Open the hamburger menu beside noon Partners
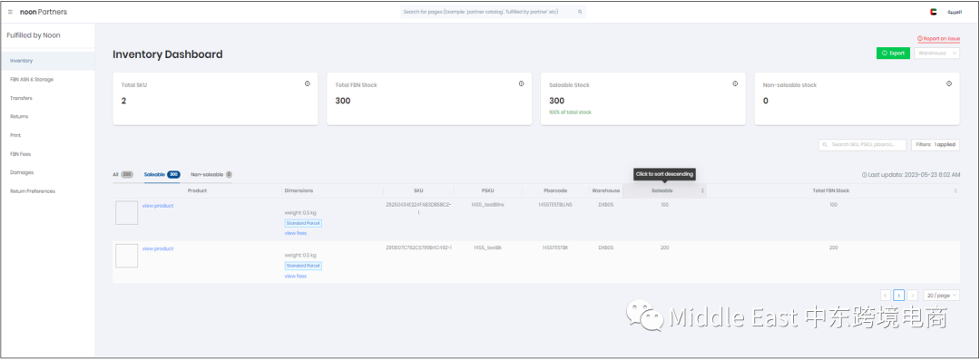 click(x=10, y=12)
